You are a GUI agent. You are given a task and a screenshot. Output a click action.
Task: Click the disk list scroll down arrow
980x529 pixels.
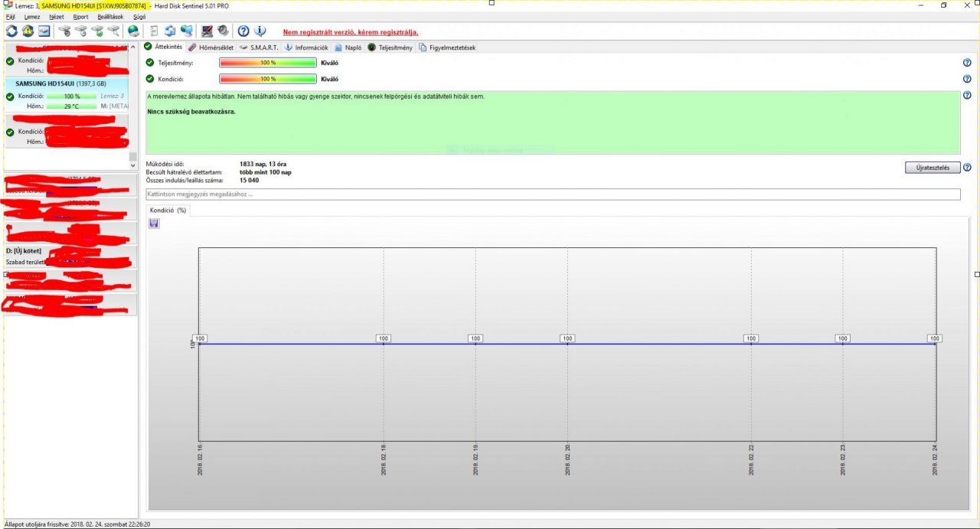tap(132, 165)
